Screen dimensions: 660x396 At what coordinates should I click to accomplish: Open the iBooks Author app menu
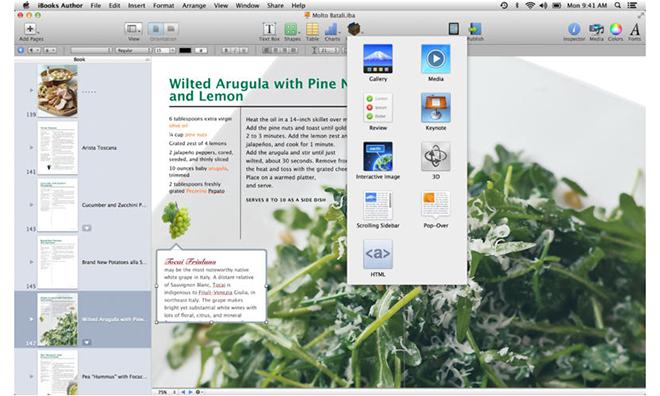coord(60,5)
